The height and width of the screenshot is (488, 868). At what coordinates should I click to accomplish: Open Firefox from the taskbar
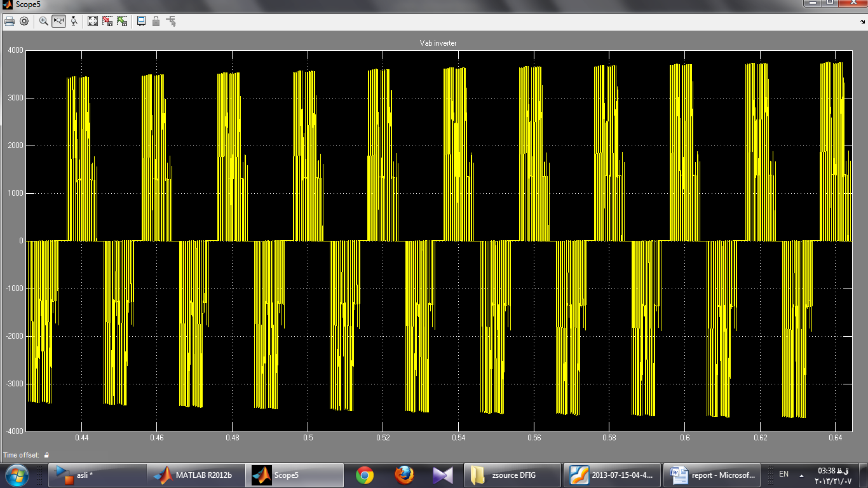404,475
